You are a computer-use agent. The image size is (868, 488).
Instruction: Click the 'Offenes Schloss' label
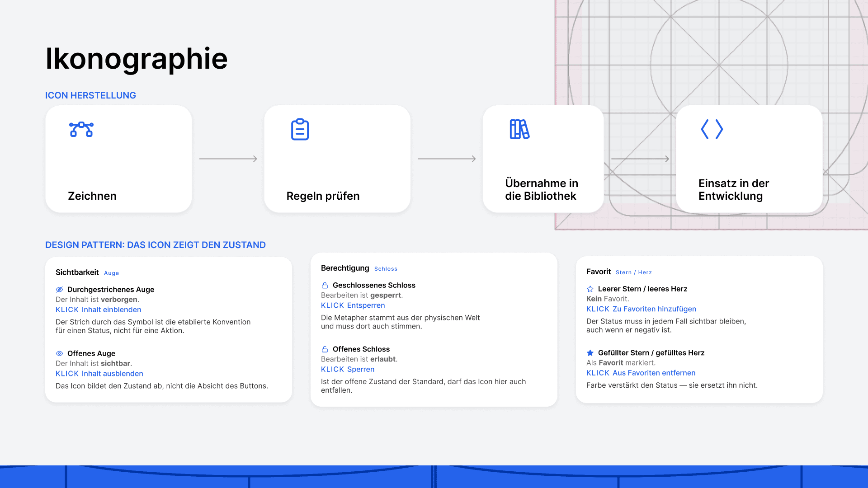pyautogui.click(x=361, y=349)
